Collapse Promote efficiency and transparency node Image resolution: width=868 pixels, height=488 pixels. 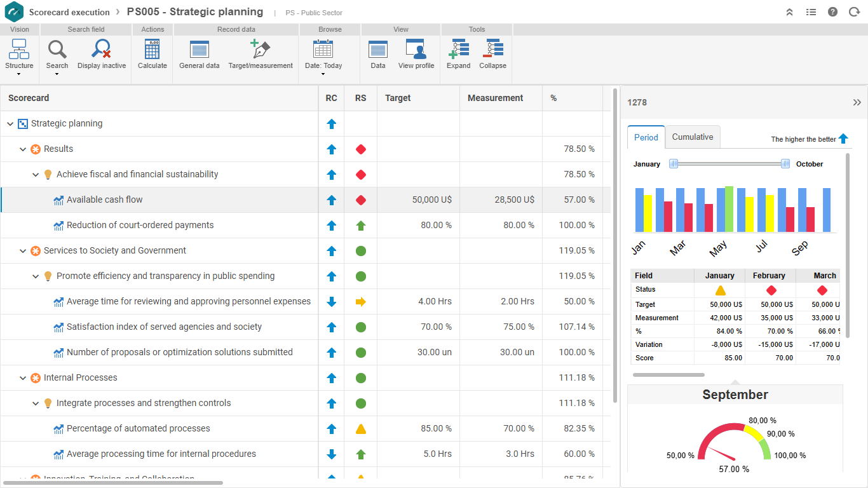tap(36, 276)
